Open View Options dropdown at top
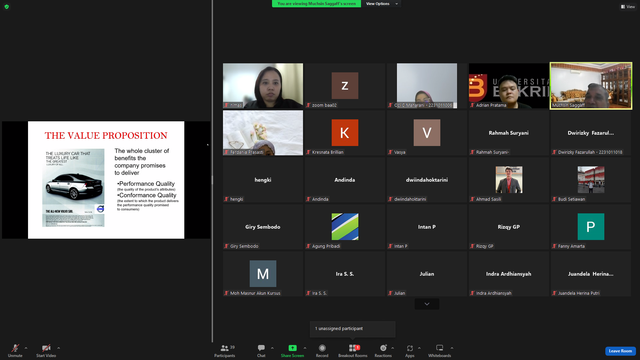The height and width of the screenshot is (360, 640). [382, 4]
